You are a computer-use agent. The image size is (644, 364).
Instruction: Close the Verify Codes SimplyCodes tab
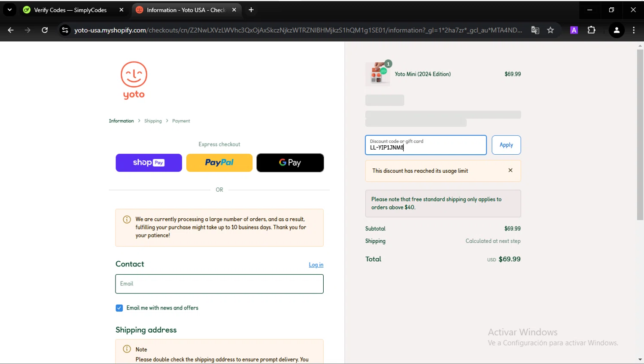click(x=122, y=10)
